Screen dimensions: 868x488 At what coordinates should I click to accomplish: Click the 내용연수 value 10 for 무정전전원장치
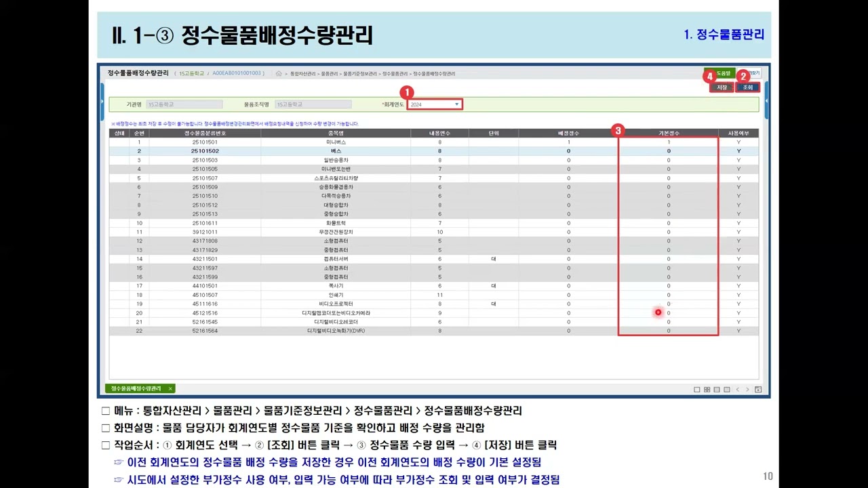click(x=439, y=232)
